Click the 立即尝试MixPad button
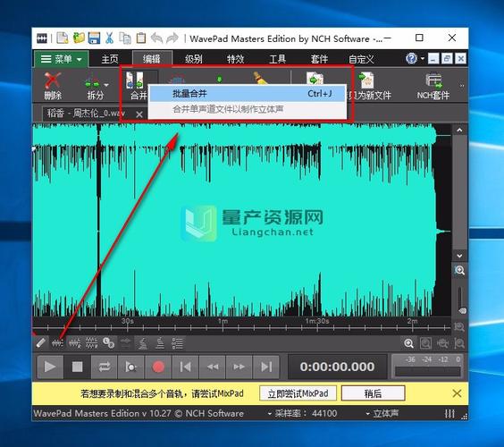 point(298,393)
